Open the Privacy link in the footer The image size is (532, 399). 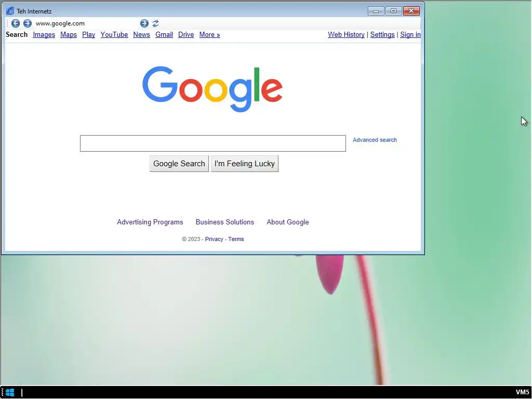pos(214,239)
